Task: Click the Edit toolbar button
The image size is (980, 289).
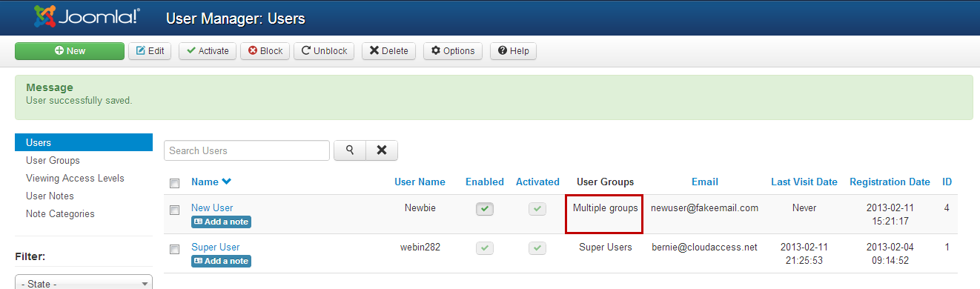Action: [x=150, y=51]
